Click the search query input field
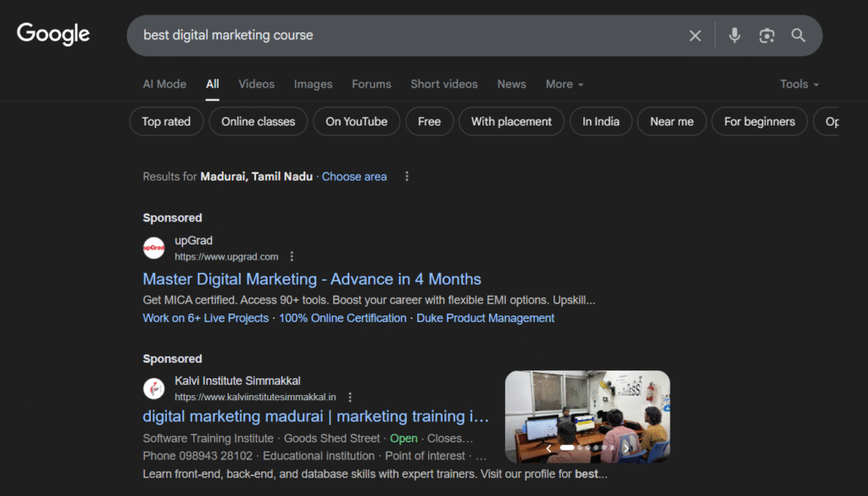Viewport: 868px width, 496px height. [x=409, y=36]
